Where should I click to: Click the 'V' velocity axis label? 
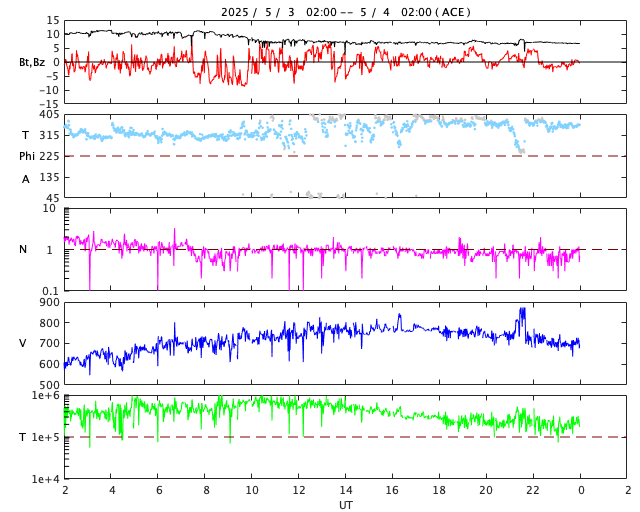(x=23, y=343)
